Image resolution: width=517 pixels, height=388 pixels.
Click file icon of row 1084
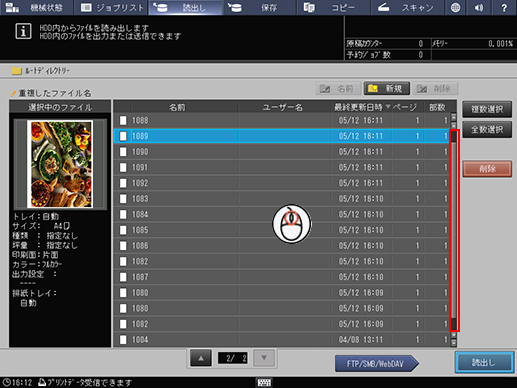[123, 214]
